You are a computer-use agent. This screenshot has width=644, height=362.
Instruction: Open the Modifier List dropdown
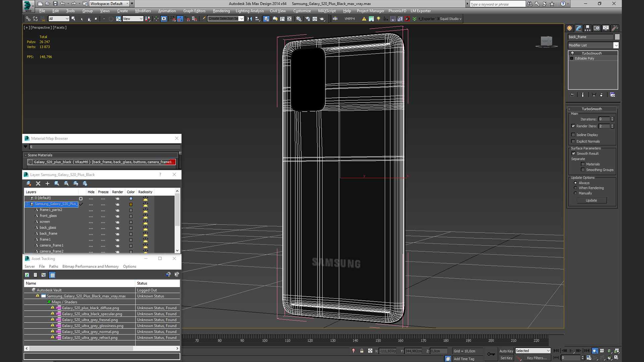[593, 45]
